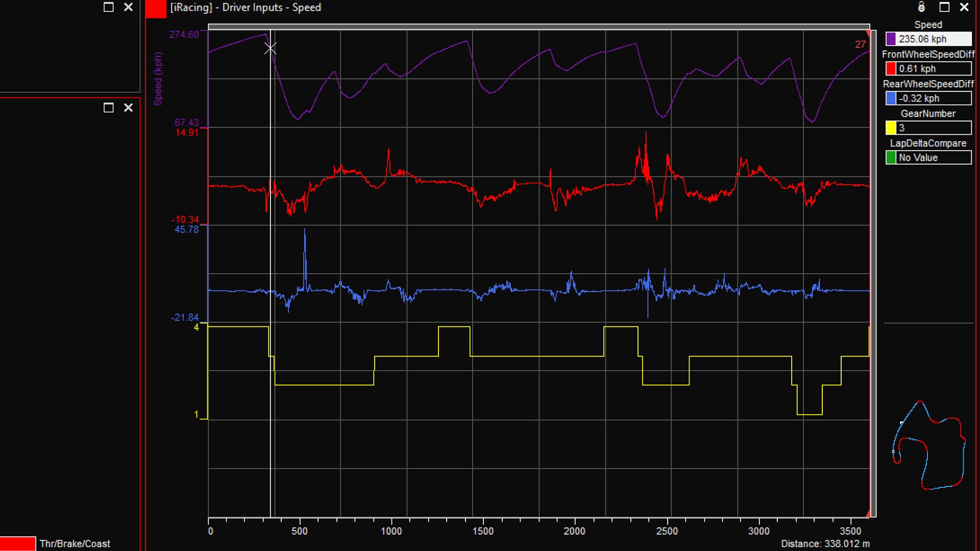Click the green LapDeltaCompare channel swatch
This screenshot has height=551, width=980.
(890, 157)
